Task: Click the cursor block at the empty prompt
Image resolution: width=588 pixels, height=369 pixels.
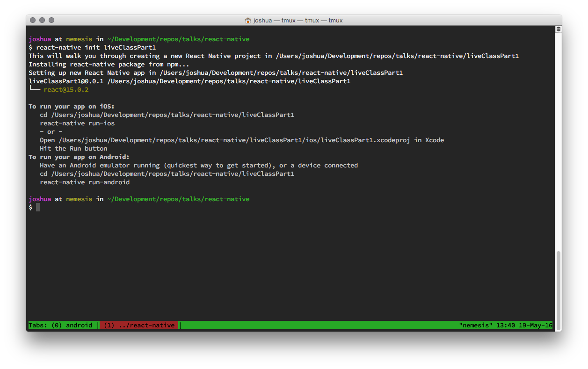Action: pos(38,207)
